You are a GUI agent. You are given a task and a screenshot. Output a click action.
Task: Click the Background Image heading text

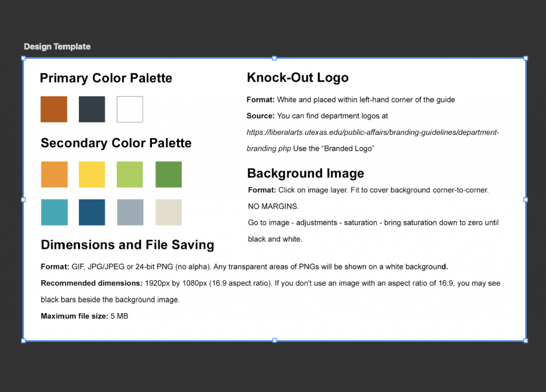coord(306,173)
